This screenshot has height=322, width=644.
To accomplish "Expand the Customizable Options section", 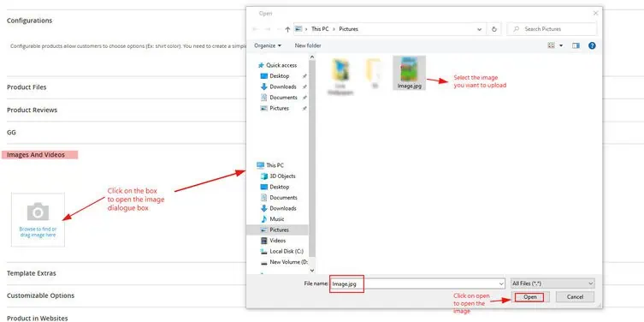I will 41,295.
